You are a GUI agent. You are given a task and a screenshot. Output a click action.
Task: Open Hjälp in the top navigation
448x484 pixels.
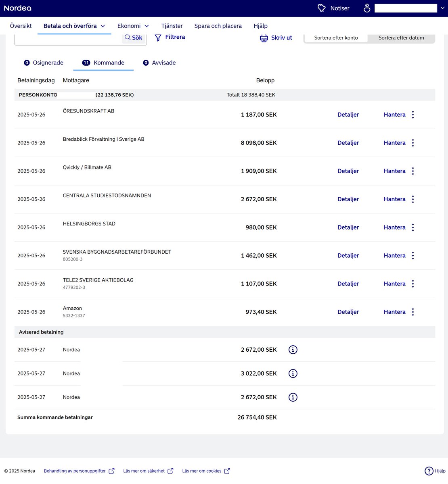pyautogui.click(x=260, y=26)
